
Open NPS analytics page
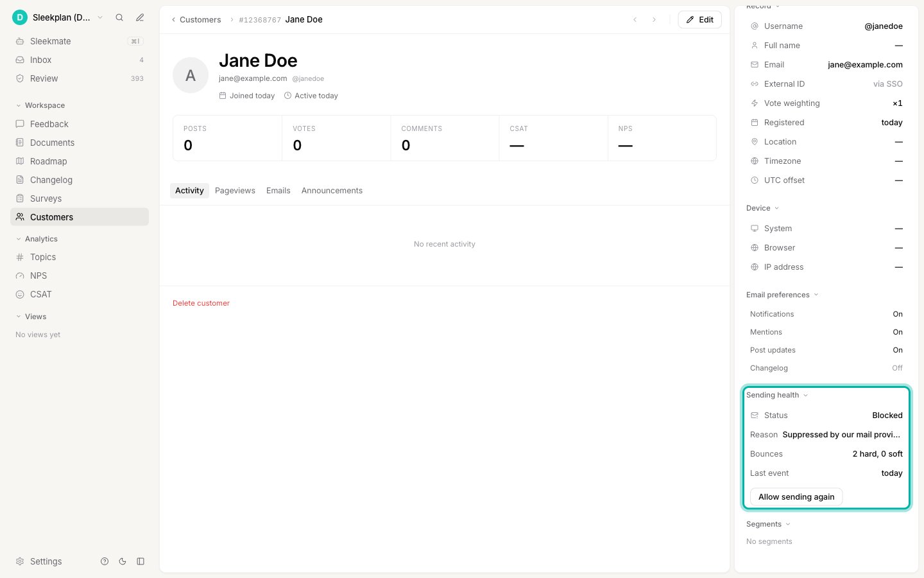tap(80, 276)
